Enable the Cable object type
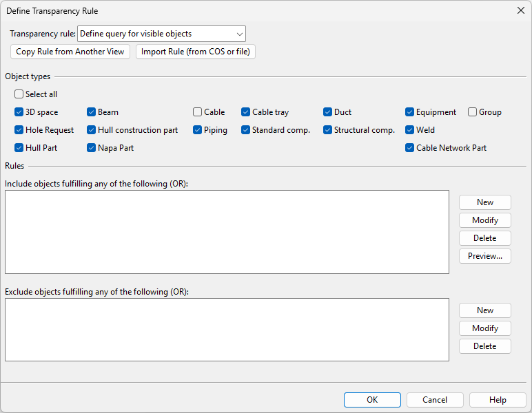The image size is (532, 413). point(198,112)
